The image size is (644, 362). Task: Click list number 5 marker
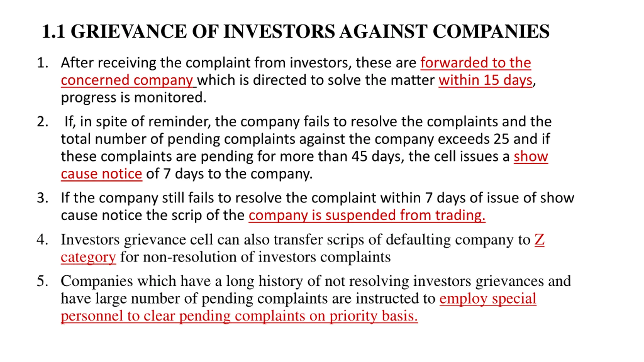click(43, 281)
